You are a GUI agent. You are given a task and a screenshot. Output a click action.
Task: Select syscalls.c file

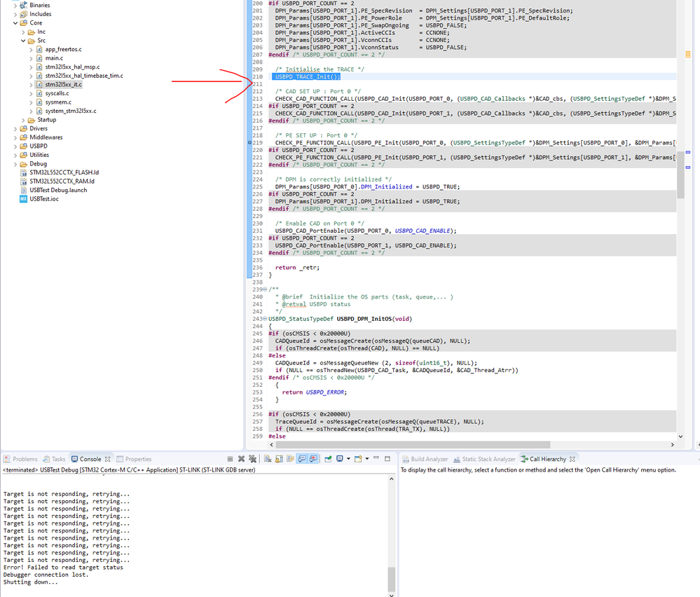tap(57, 93)
